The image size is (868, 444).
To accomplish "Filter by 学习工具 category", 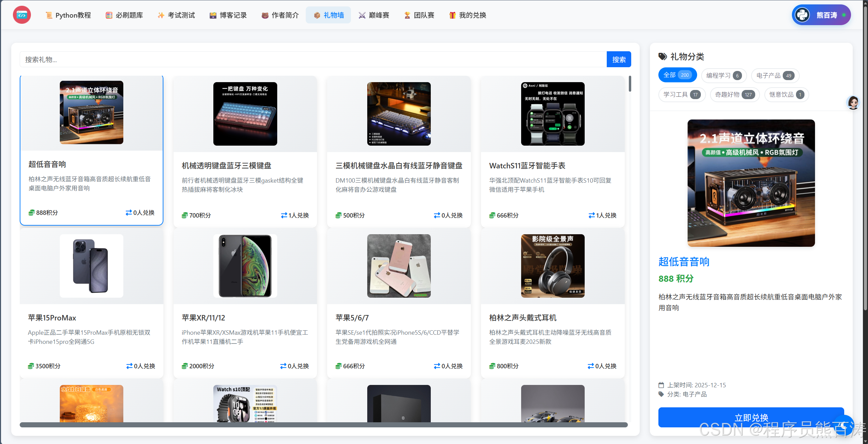I will [x=682, y=94].
